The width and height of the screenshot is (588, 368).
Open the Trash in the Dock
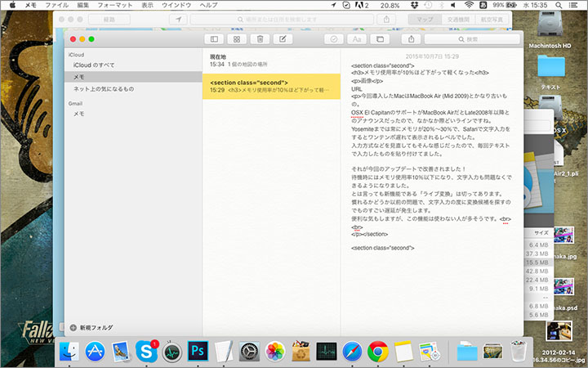pos(519,352)
